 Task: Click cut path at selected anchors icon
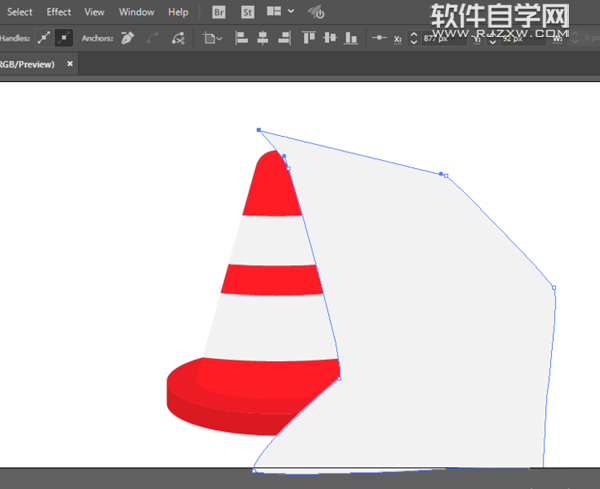click(178, 38)
